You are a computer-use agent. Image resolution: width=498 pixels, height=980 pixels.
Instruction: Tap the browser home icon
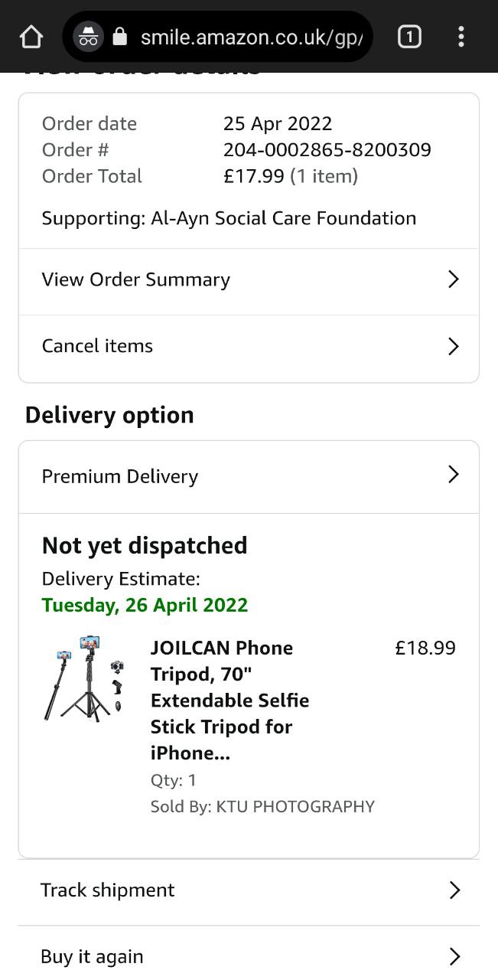tap(31, 37)
